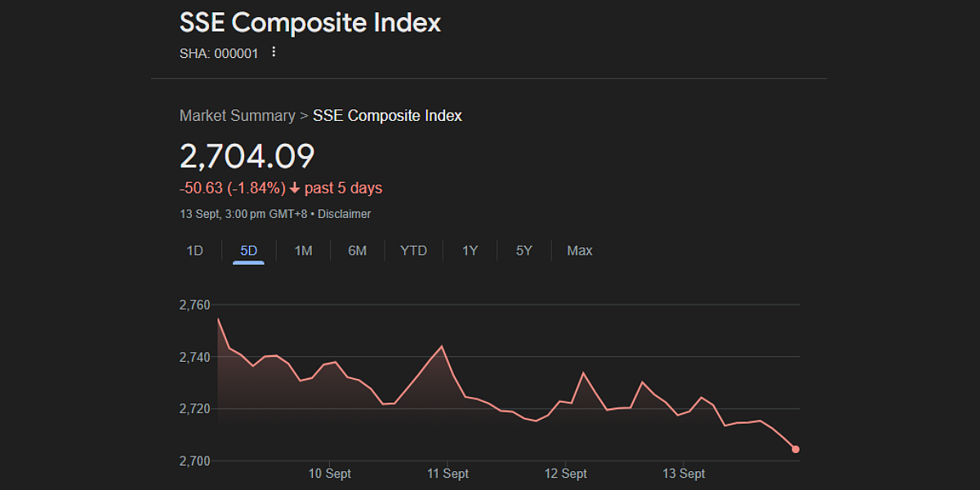Open the 5Y time range
This screenshot has width=980, height=490.
click(x=524, y=251)
